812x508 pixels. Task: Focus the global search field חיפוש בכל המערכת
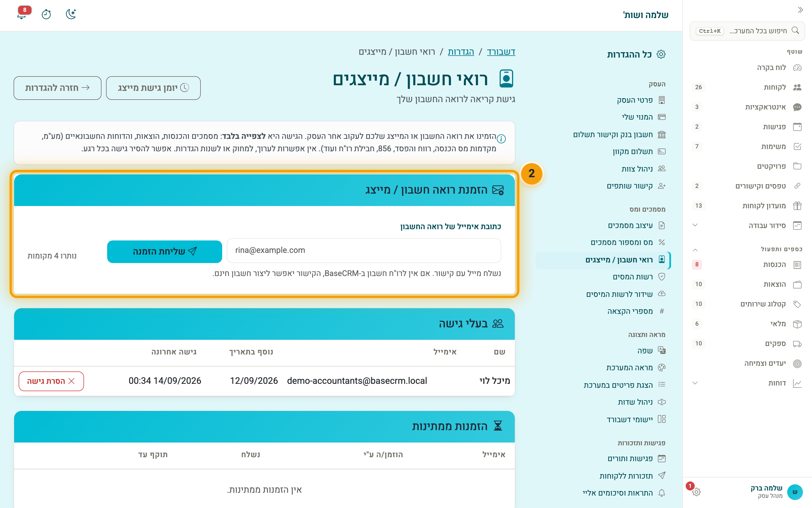pyautogui.click(x=747, y=31)
